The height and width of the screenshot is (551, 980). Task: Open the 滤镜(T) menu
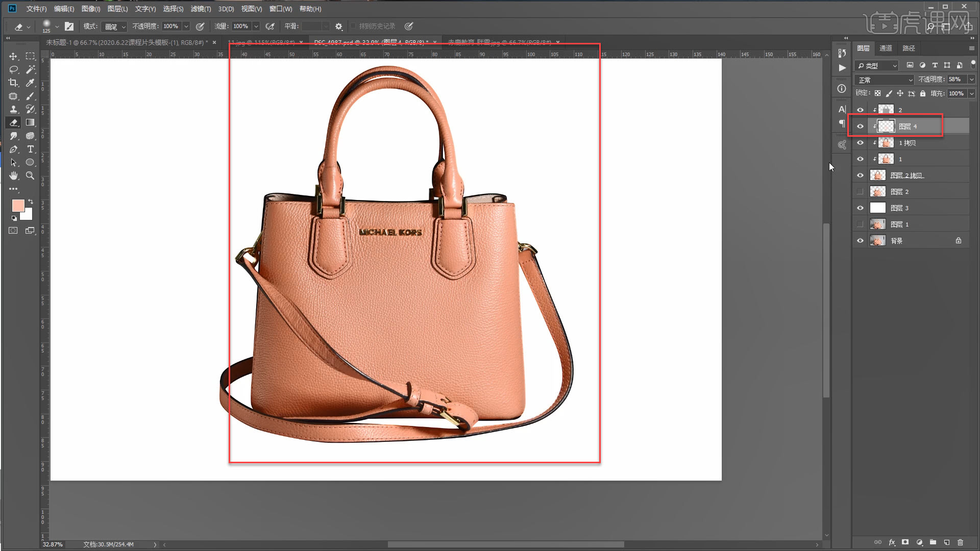coord(201,9)
